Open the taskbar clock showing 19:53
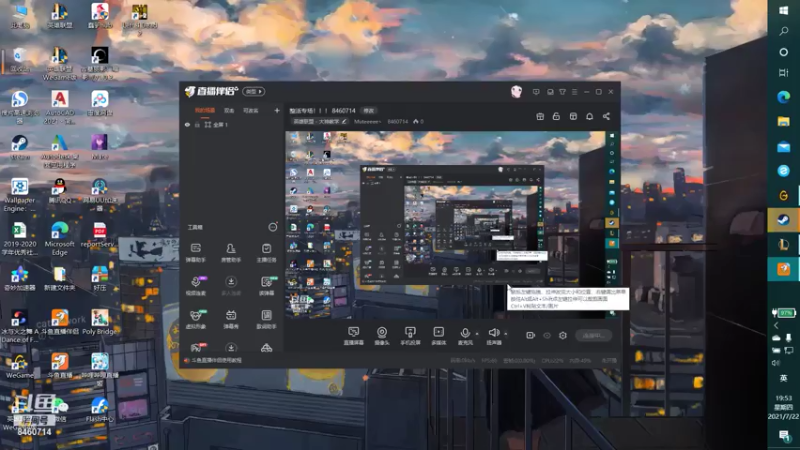The height and width of the screenshot is (450, 800). coord(784,407)
